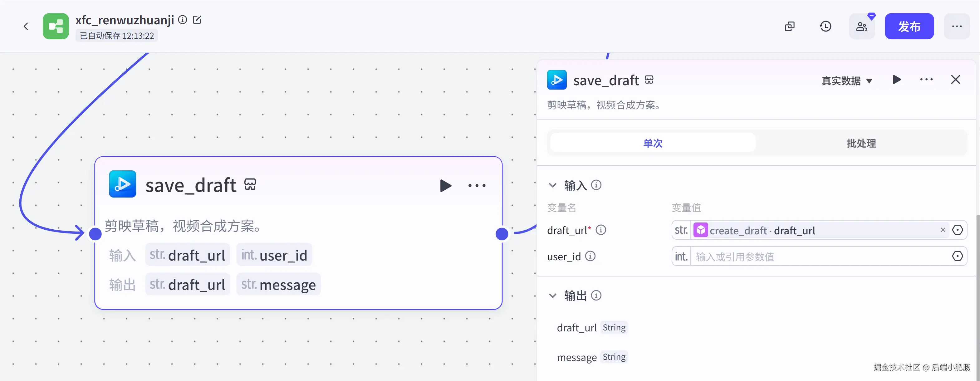Viewport: 980px width, 381px height.
Task: Select the 单次 tab
Action: click(652, 143)
